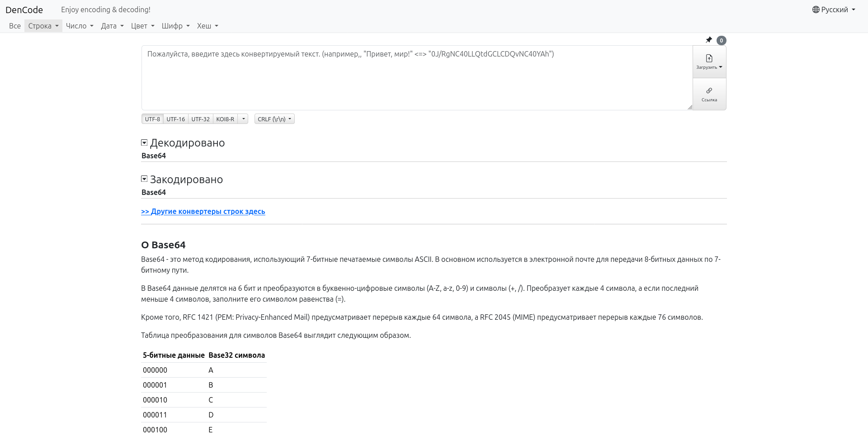
Task: Collapse the Закодировано section
Action: coord(144,179)
